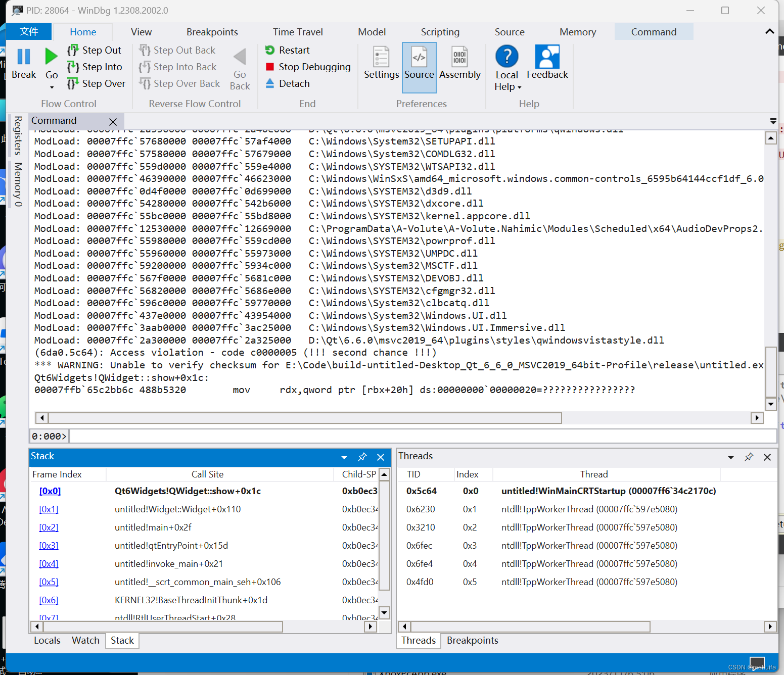
Task: Pin the Stack panel
Action: pyautogui.click(x=362, y=457)
